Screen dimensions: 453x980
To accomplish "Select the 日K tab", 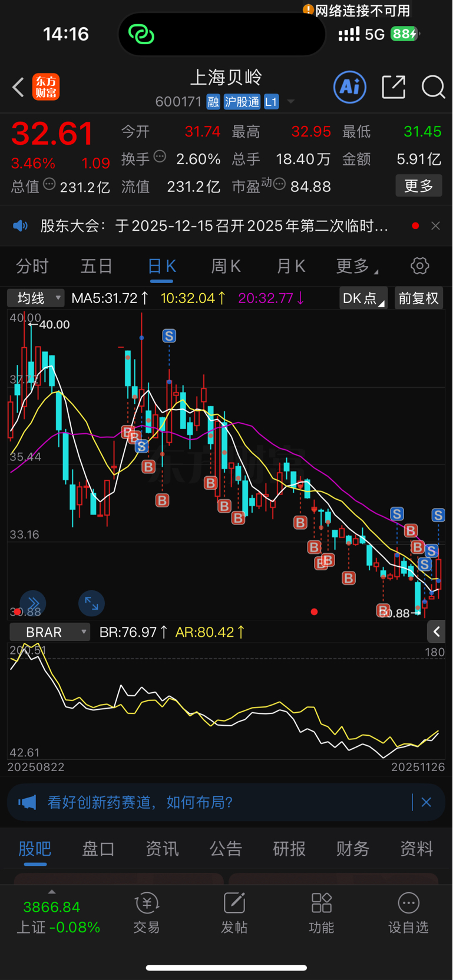I will (161, 267).
